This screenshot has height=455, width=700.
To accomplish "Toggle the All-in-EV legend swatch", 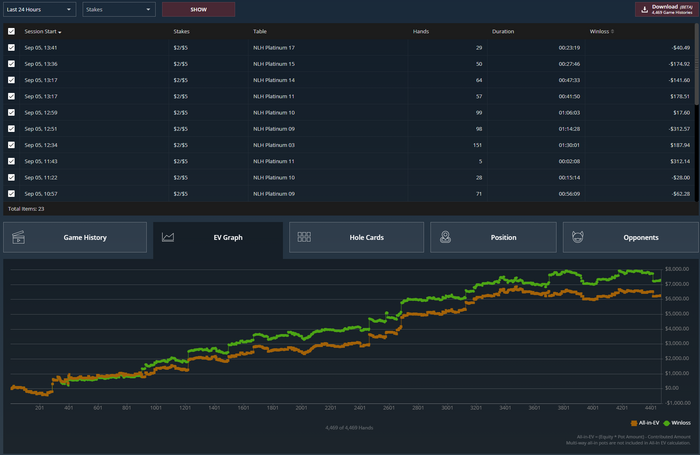I will (634, 423).
